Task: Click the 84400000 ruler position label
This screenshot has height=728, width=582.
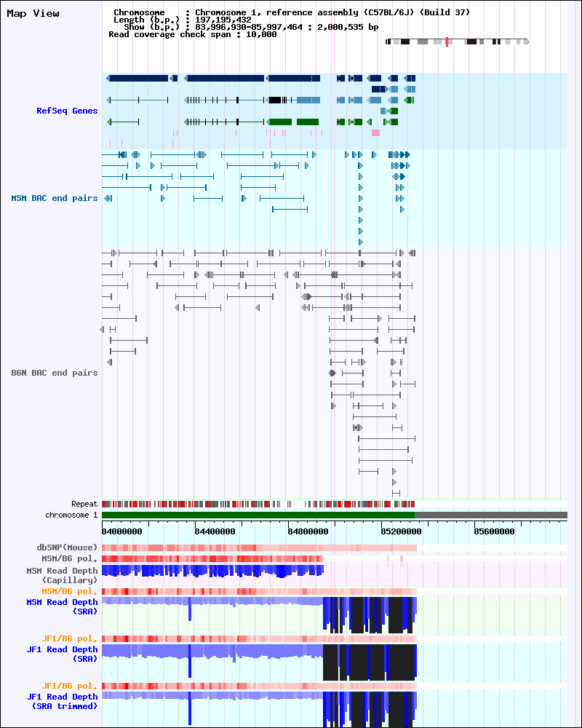Action: 215,531
